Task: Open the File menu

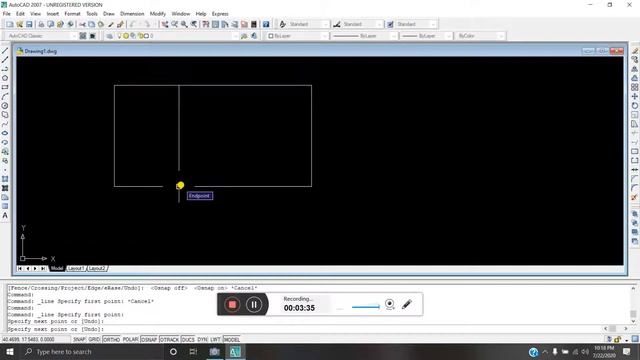Action: pos(7,14)
